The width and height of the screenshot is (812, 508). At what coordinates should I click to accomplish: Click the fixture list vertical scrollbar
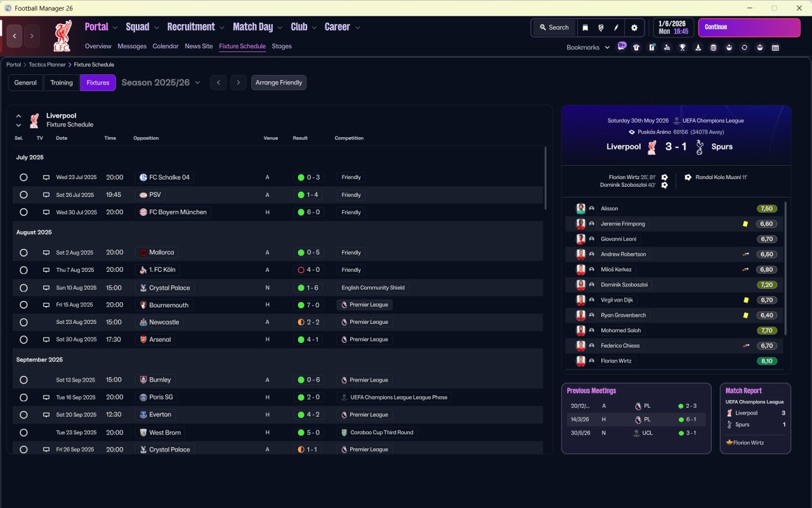(545, 178)
